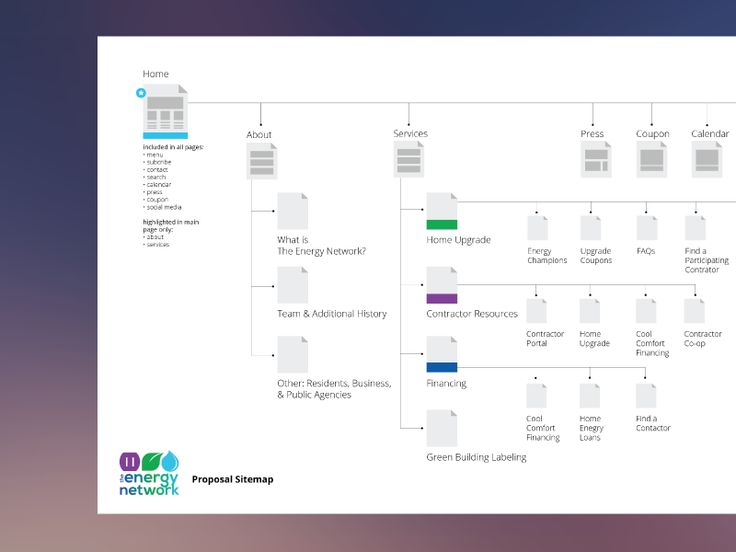Open the Coupon page icon

(x=652, y=159)
